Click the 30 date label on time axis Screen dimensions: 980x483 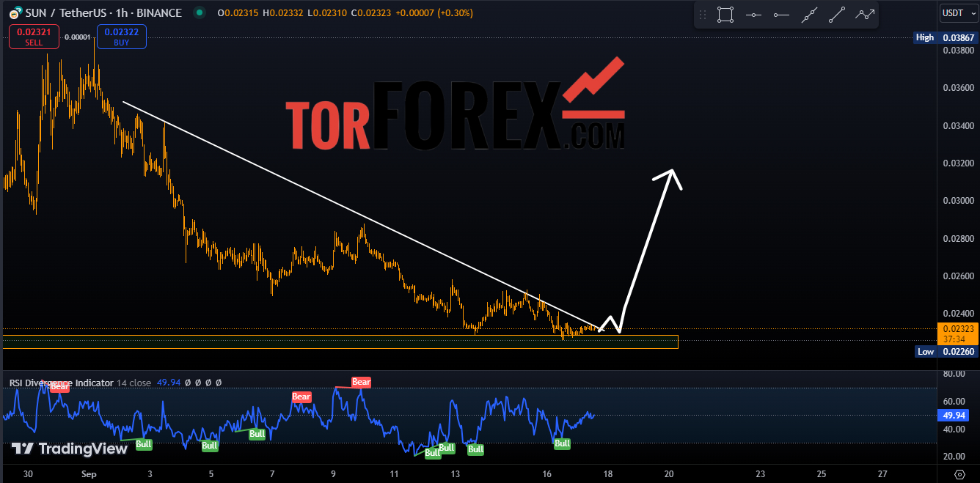click(28, 473)
